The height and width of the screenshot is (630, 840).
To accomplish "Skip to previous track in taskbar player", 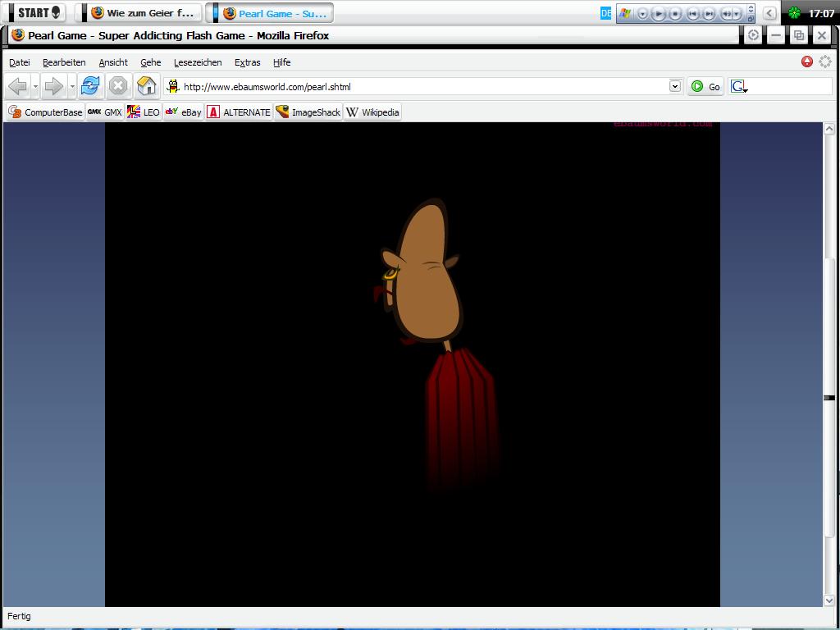I will tap(692, 14).
